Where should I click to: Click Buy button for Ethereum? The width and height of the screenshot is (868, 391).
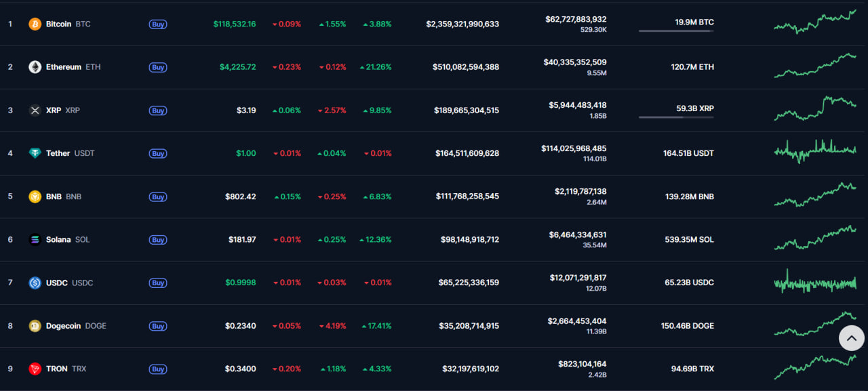point(158,67)
